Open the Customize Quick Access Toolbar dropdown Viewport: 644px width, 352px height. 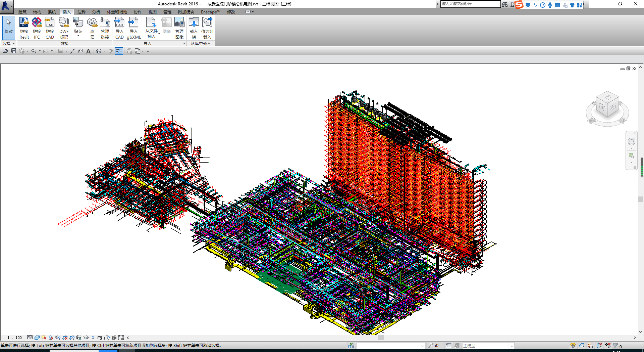tap(148, 51)
